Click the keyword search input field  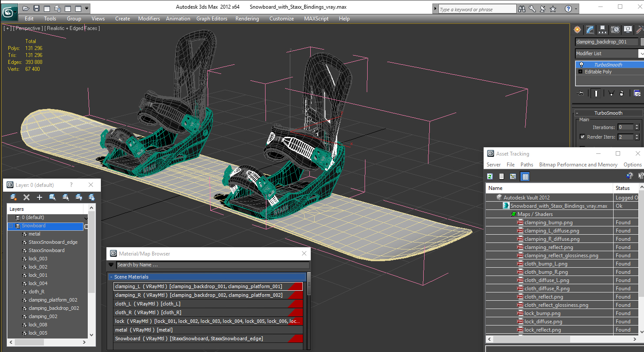[477, 9]
